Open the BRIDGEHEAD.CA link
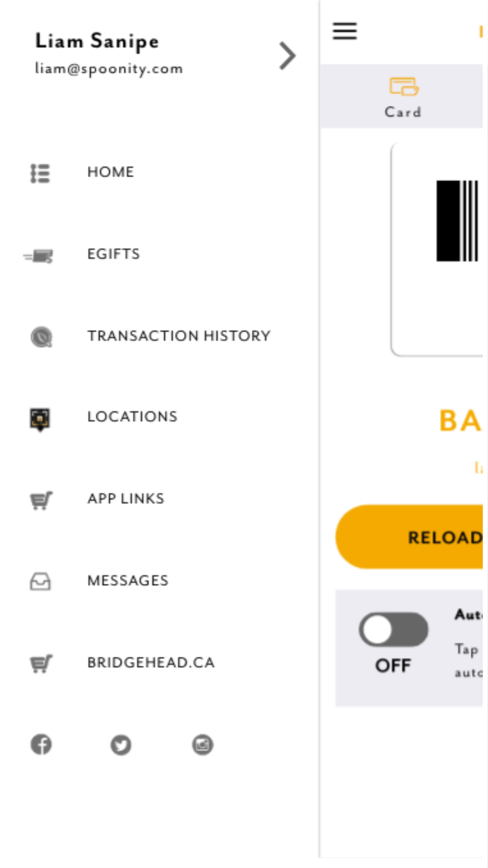This screenshot has height=868, width=488. tap(151, 662)
